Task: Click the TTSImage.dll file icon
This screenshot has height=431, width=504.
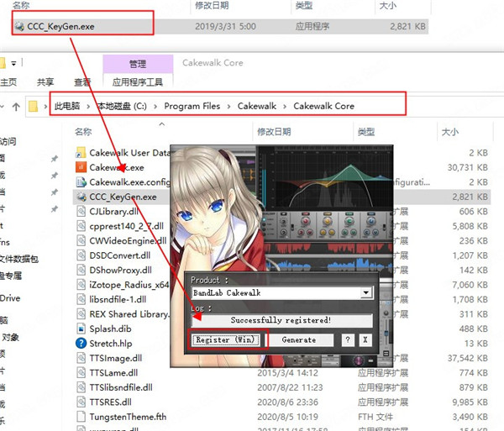Action: pyautogui.click(x=81, y=358)
